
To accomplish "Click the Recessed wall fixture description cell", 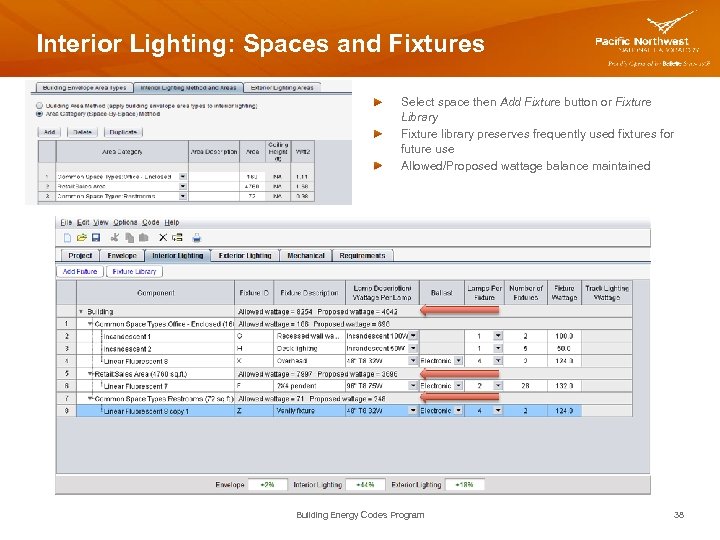I will pyautogui.click(x=309, y=336).
